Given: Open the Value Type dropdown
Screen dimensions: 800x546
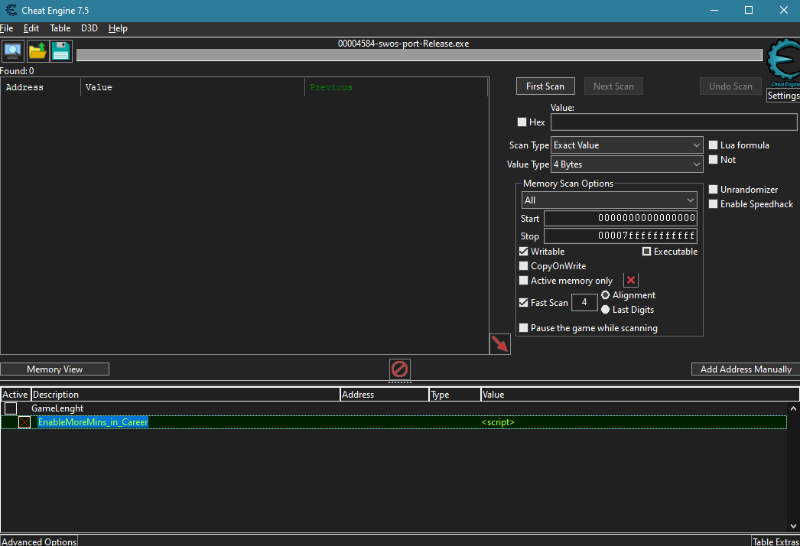Looking at the screenshot, I should pyautogui.click(x=627, y=164).
